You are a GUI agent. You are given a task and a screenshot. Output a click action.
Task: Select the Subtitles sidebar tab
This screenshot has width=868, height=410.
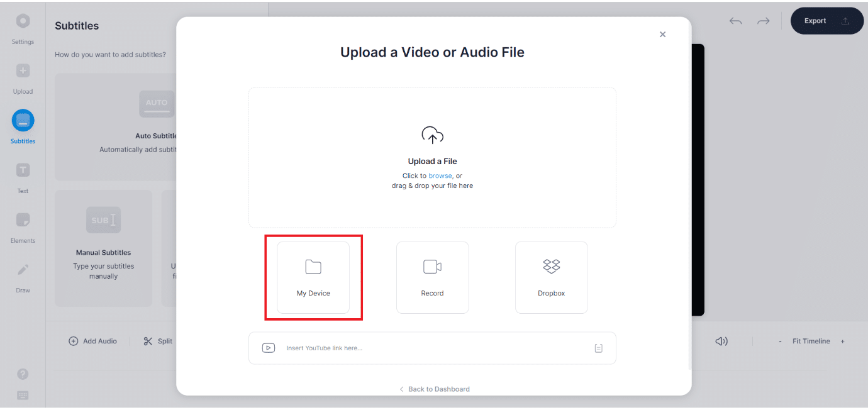pos(23,128)
